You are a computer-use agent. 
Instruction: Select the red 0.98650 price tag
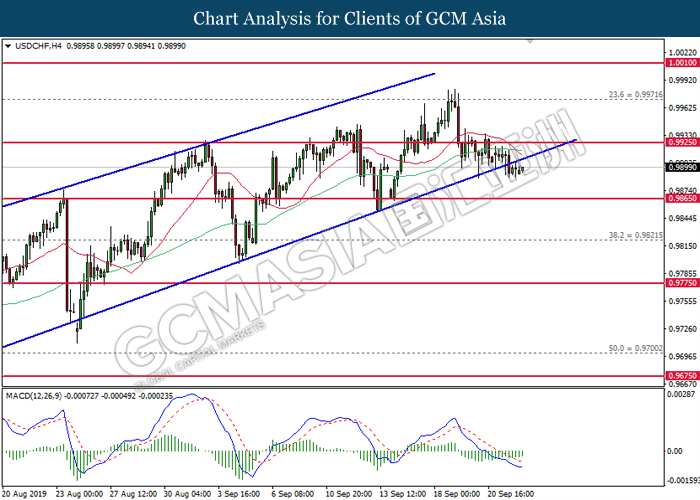(682, 198)
